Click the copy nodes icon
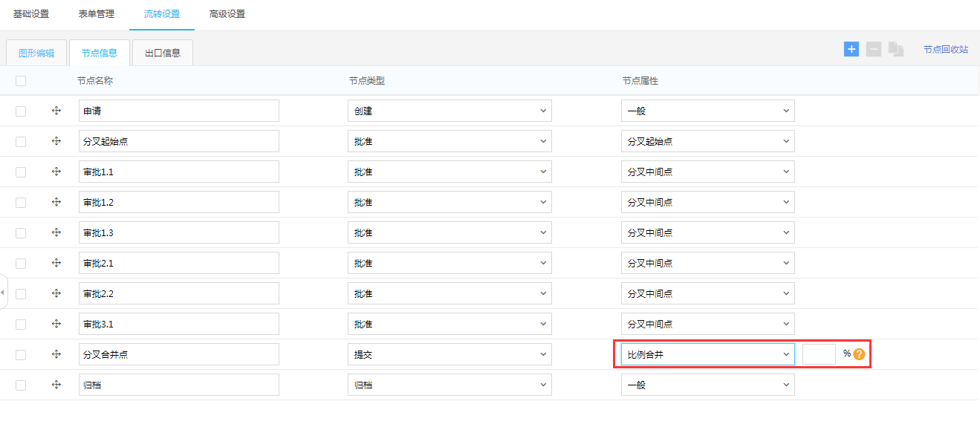Screen dimensions: 980x427 [896, 50]
